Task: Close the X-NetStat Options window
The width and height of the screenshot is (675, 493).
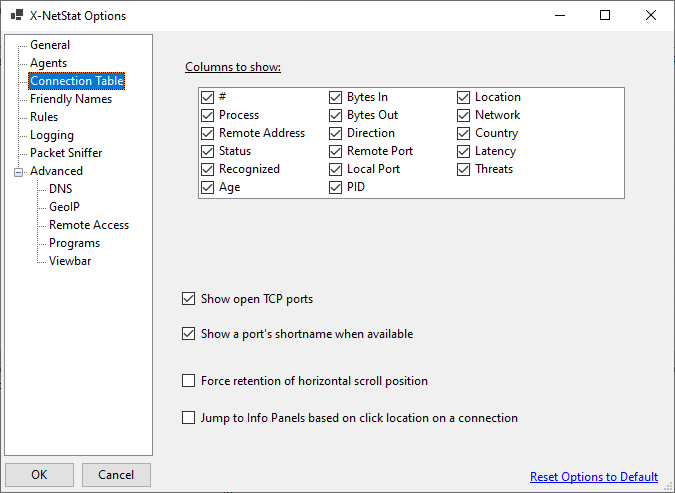Action: pyautogui.click(x=650, y=16)
